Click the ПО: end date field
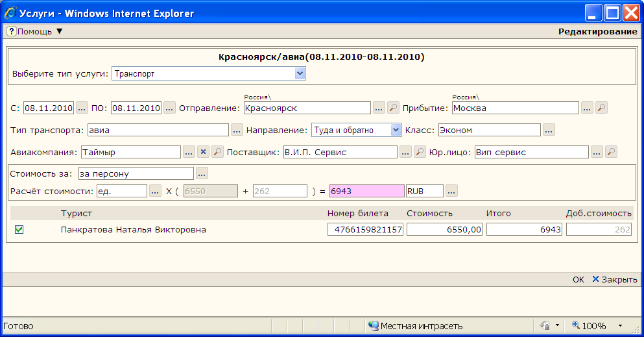The width and height of the screenshot is (644, 337). pos(136,108)
